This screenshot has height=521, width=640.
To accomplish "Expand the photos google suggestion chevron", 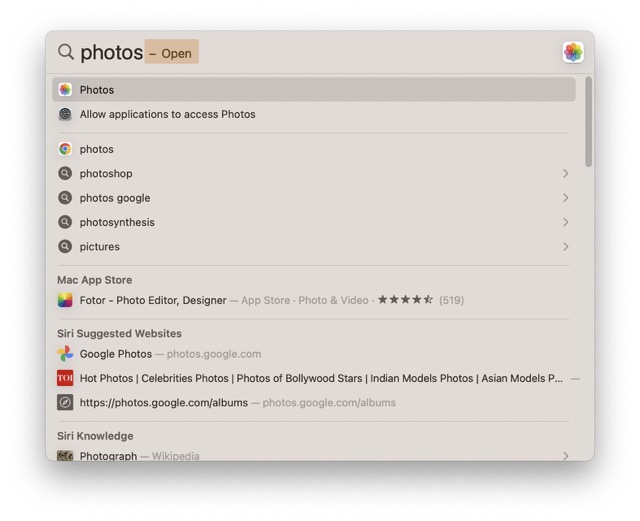I will point(565,198).
